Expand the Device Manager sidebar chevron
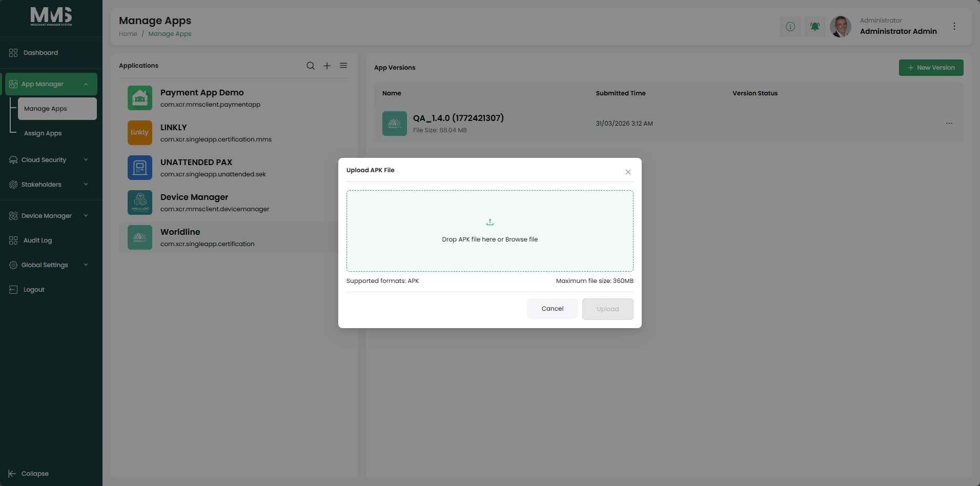 (86, 216)
